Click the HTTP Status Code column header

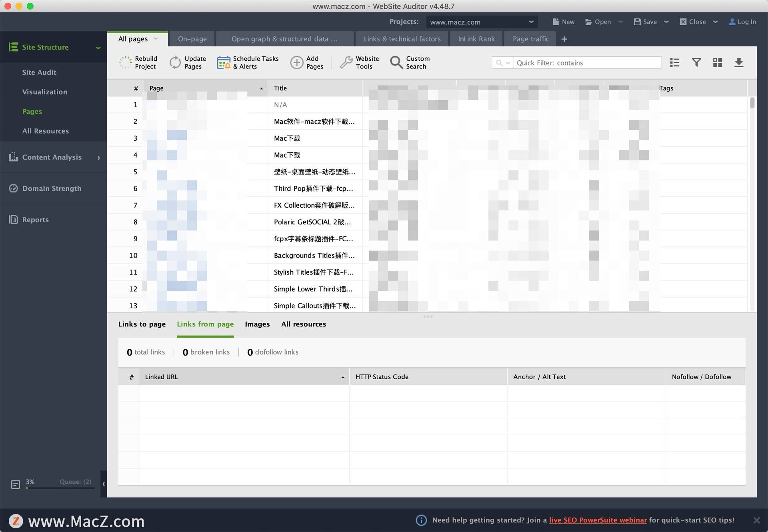[x=428, y=376]
